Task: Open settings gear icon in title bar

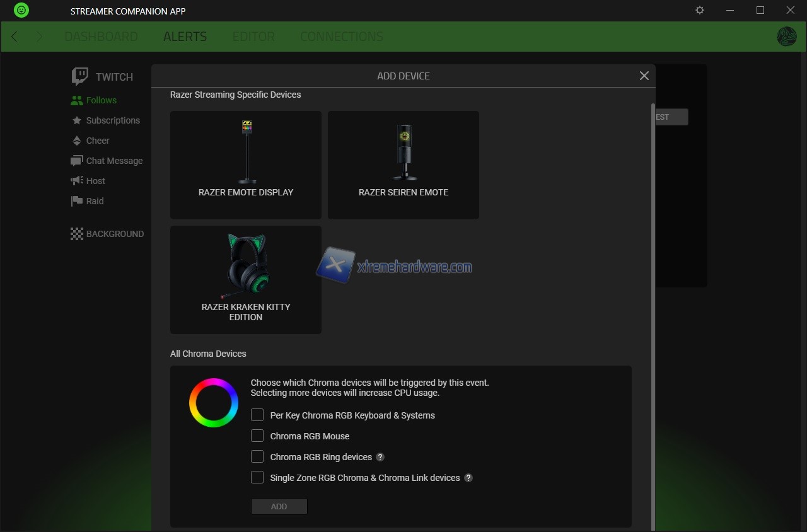Action: coord(700,11)
